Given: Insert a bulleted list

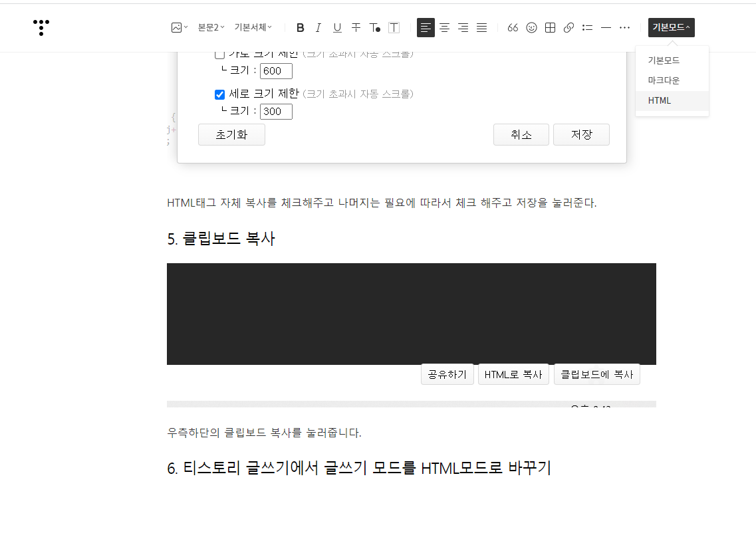Looking at the screenshot, I should click(587, 27).
